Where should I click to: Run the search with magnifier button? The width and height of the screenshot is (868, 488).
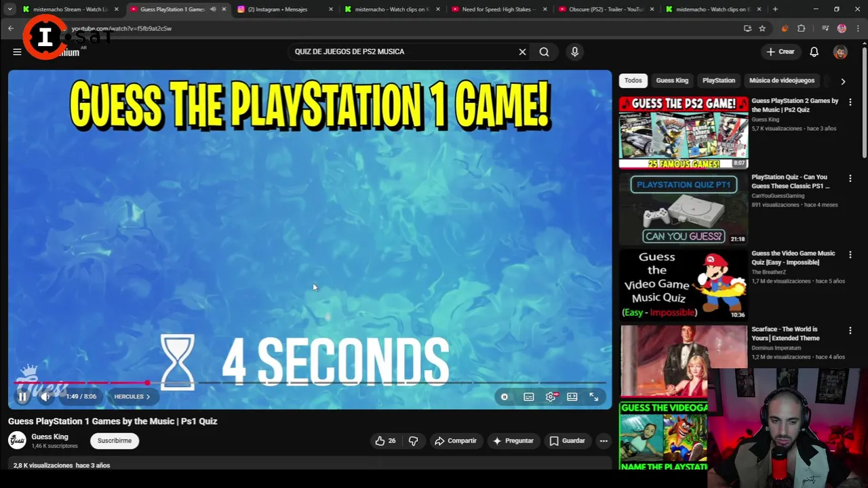[544, 52]
